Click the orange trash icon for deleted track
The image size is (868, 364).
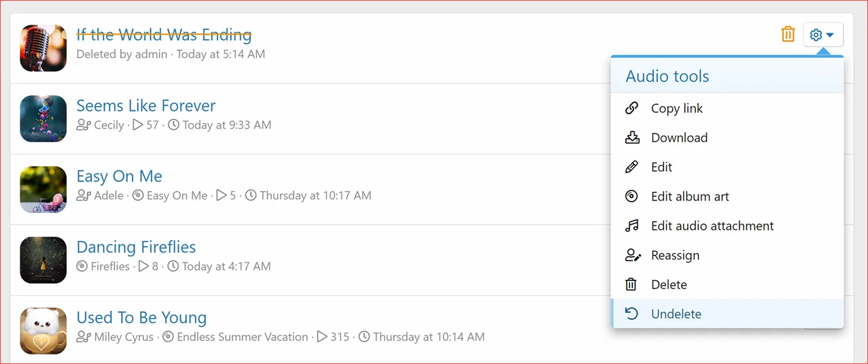788,34
